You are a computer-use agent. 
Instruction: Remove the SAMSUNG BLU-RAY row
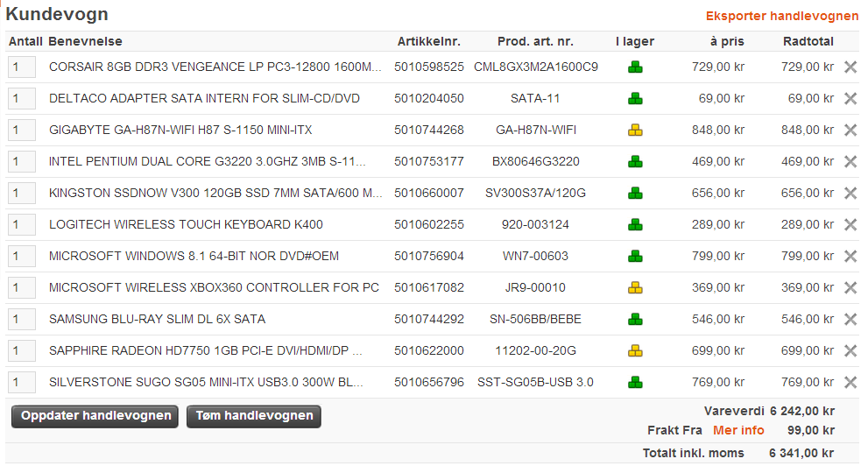(x=850, y=320)
